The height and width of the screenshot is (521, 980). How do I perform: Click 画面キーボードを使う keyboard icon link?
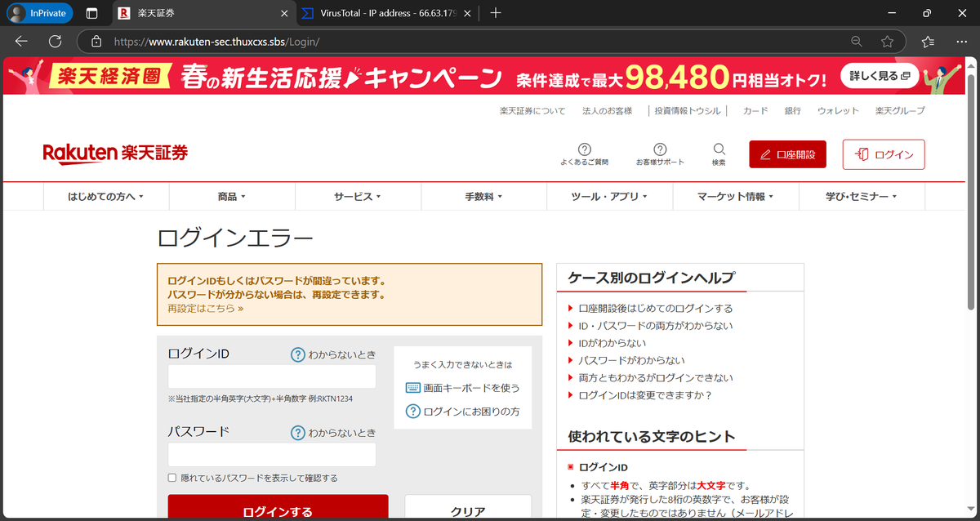(462, 388)
